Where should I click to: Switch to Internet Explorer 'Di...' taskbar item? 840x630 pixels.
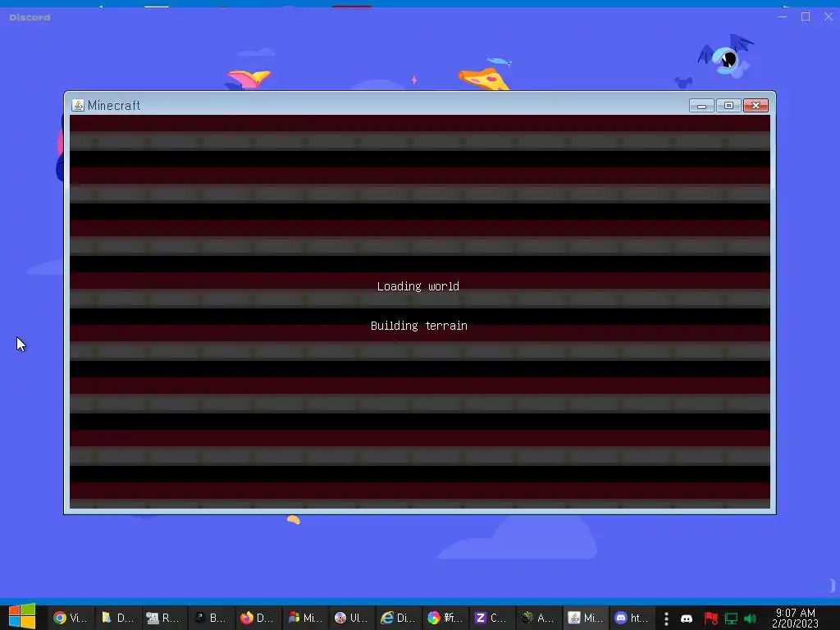pos(398,618)
